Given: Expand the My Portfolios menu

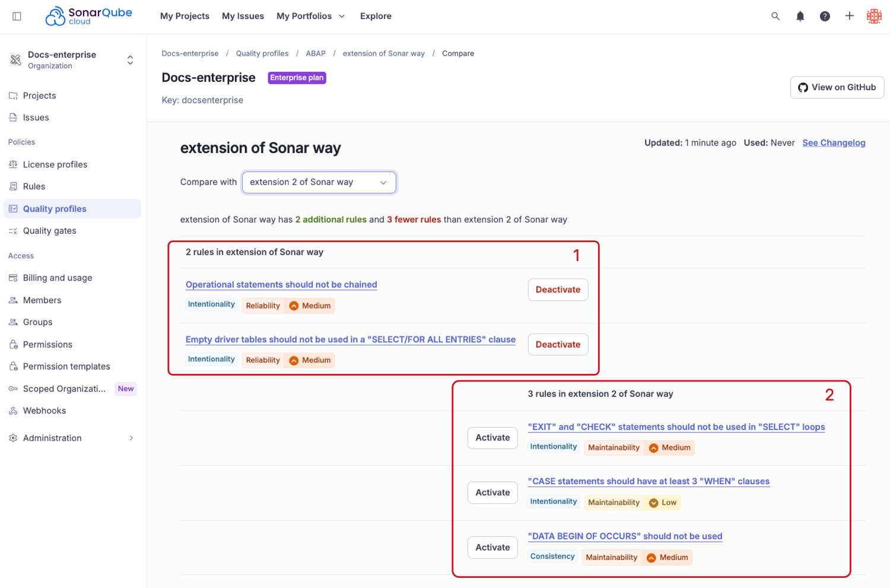Looking at the screenshot, I should (x=310, y=16).
